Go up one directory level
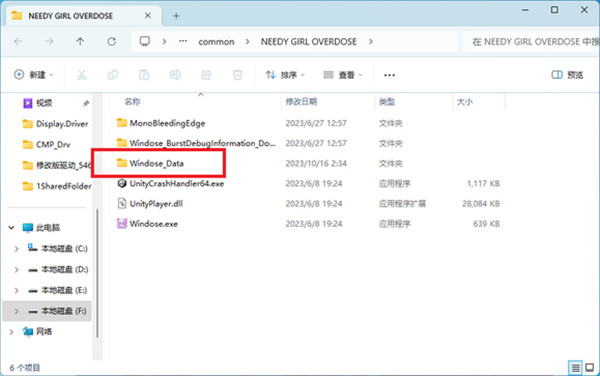This screenshot has height=376, width=600. pyautogui.click(x=80, y=41)
